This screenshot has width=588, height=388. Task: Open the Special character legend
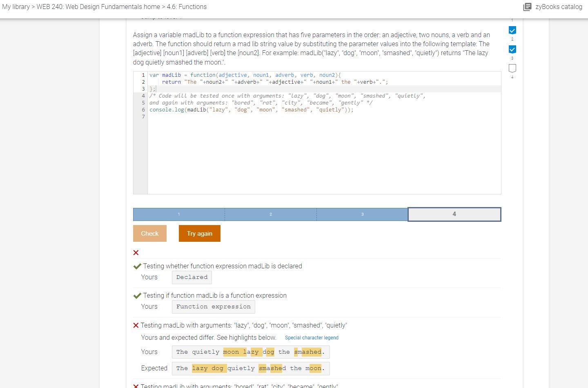point(312,337)
